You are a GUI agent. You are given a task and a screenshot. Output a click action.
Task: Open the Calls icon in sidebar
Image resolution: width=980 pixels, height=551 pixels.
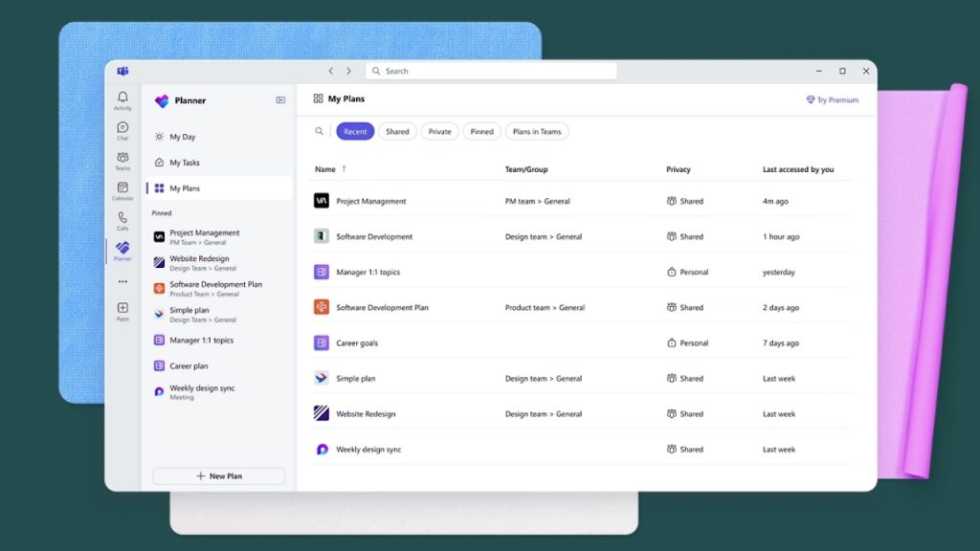[x=122, y=220]
